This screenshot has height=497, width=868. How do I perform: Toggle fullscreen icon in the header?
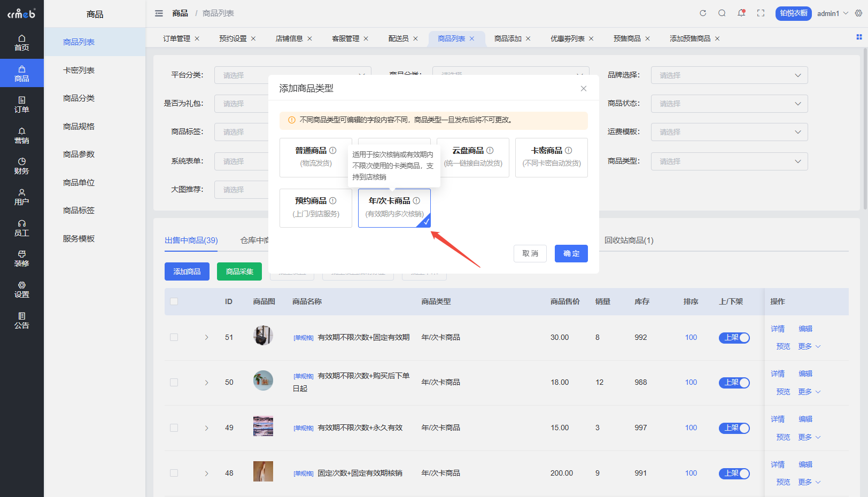[x=761, y=13]
